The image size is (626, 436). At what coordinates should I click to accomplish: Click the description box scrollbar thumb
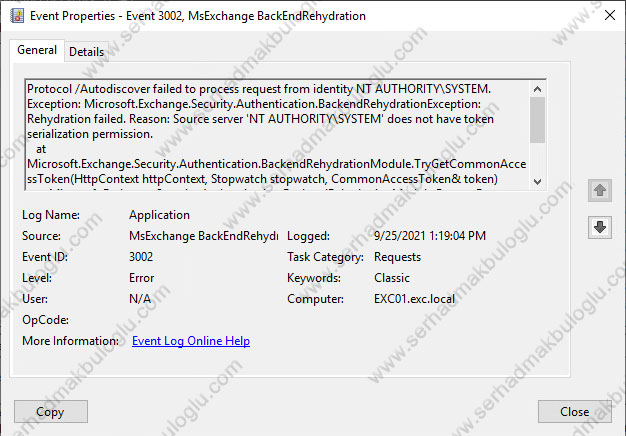(537, 120)
